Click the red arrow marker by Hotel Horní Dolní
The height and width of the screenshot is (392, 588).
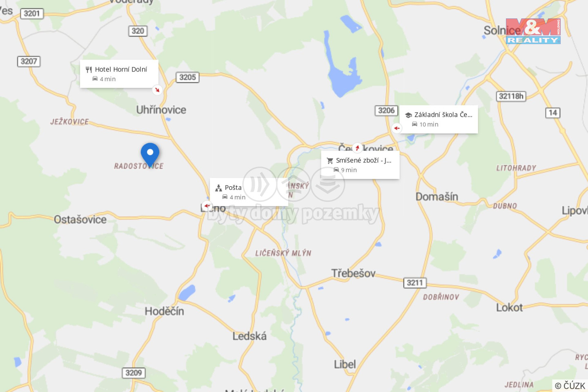pyautogui.click(x=157, y=90)
